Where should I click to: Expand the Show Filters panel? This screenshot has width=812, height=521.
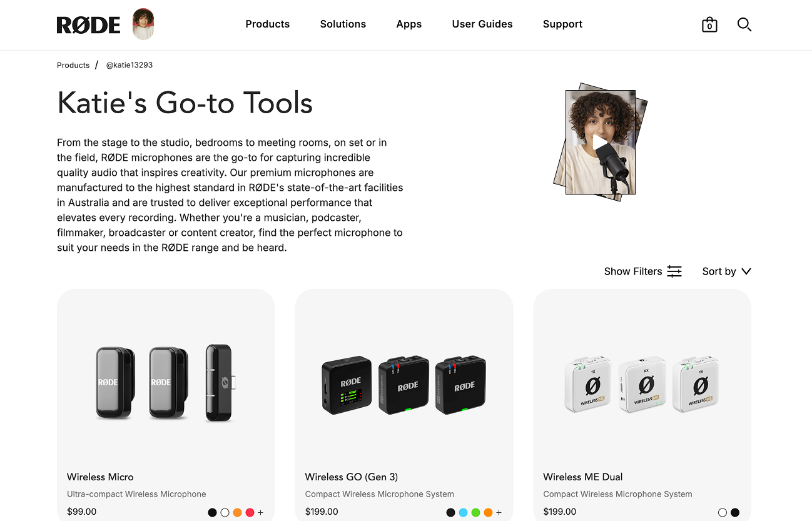[x=642, y=271]
